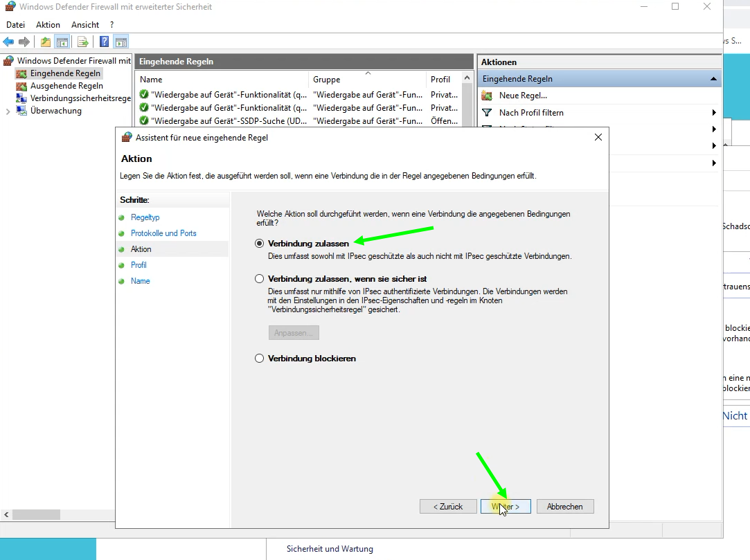This screenshot has height=560, width=750.
Task: Click the left arrow of the tree scrollbar
Action: click(x=6, y=514)
